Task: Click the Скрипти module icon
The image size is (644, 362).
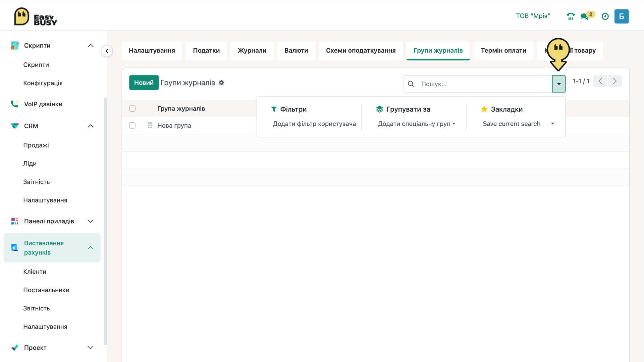Action: tap(14, 46)
